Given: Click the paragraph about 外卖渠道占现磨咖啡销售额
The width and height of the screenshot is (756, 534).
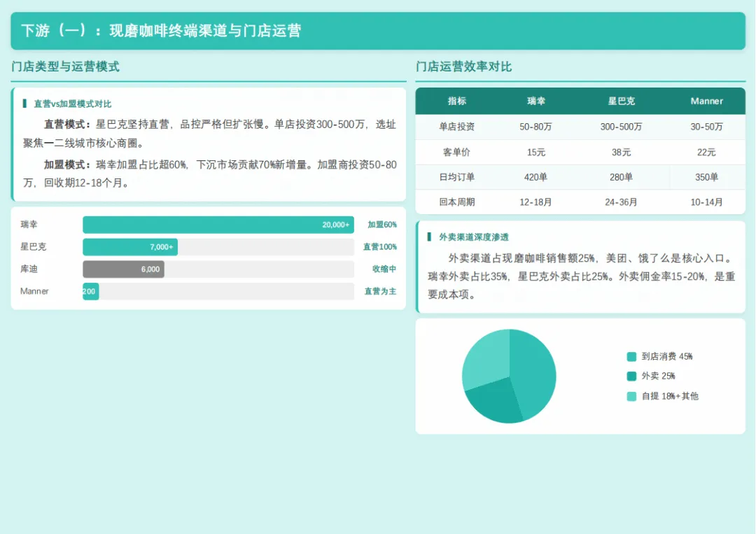Looking at the screenshot, I should (x=582, y=276).
